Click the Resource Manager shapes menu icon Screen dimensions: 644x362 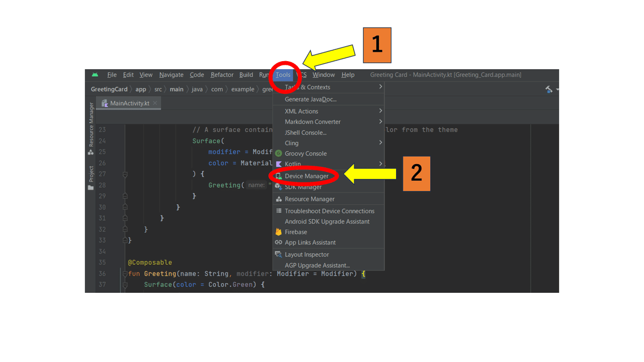tap(279, 199)
